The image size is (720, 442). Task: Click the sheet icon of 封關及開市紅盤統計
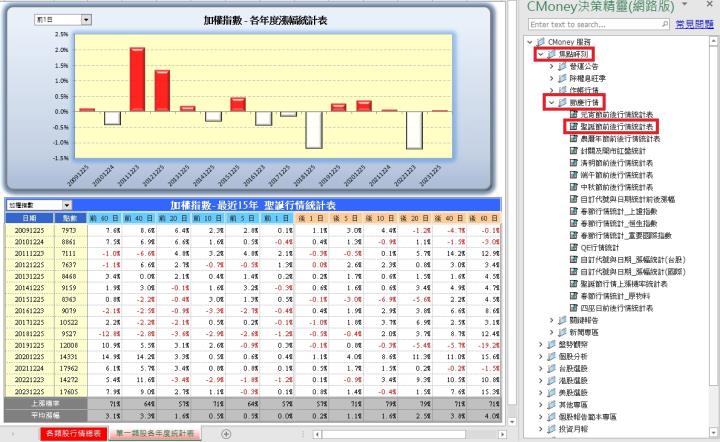574,151
